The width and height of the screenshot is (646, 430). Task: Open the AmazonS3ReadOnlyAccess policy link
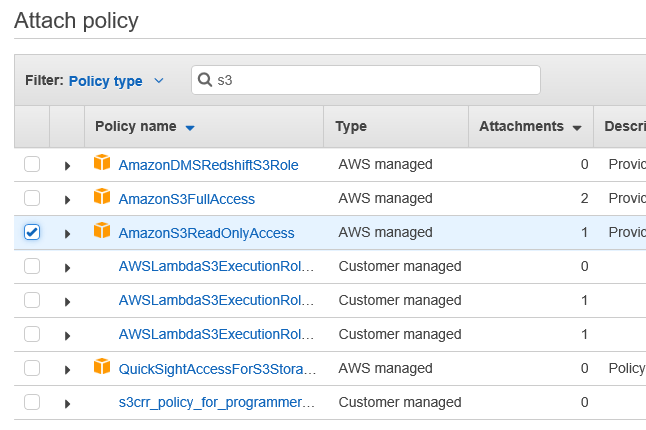pos(206,233)
